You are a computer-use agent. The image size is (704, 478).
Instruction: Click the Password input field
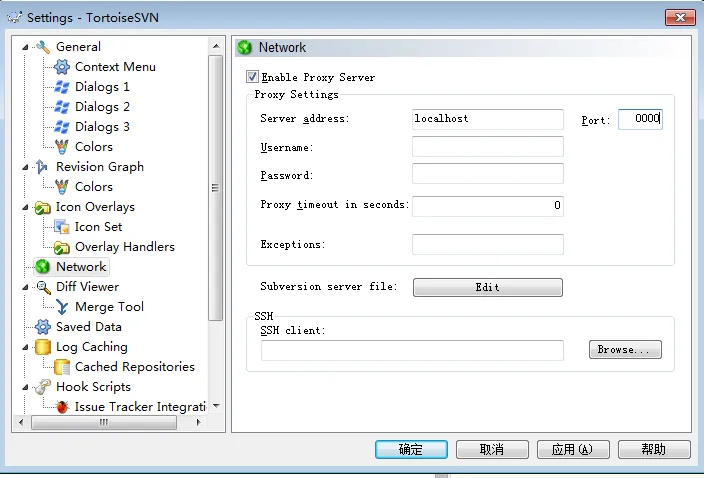[488, 174]
